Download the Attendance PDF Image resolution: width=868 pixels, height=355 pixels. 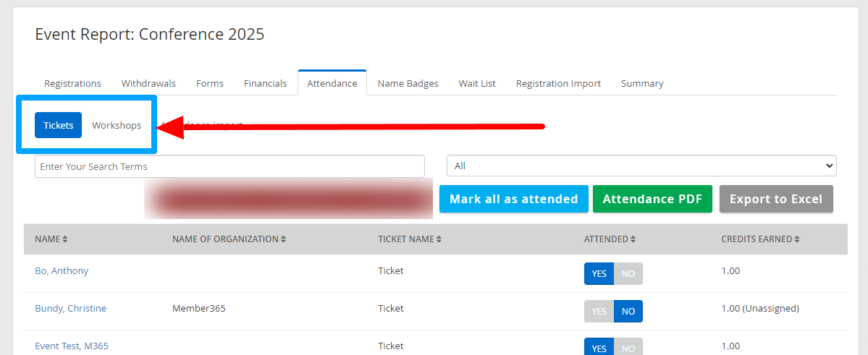click(652, 199)
